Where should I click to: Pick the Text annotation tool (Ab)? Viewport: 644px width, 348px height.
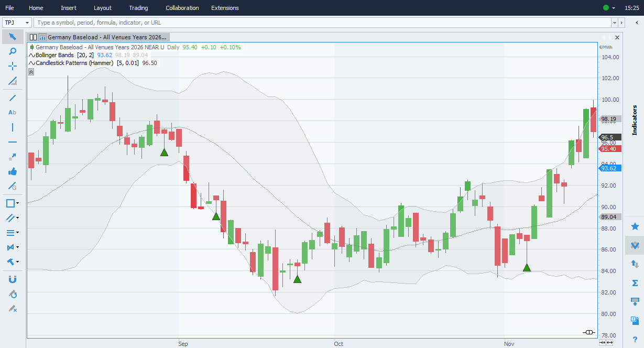tap(13, 112)
